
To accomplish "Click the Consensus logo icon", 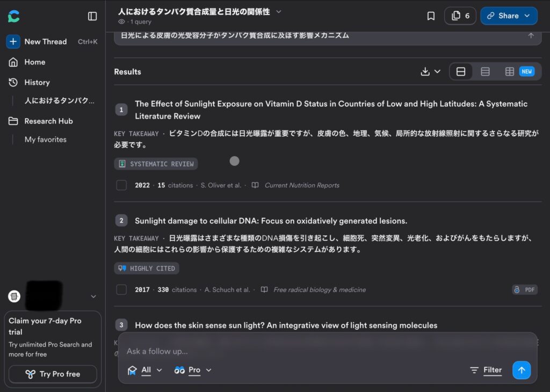I will (x=14, y=17).
